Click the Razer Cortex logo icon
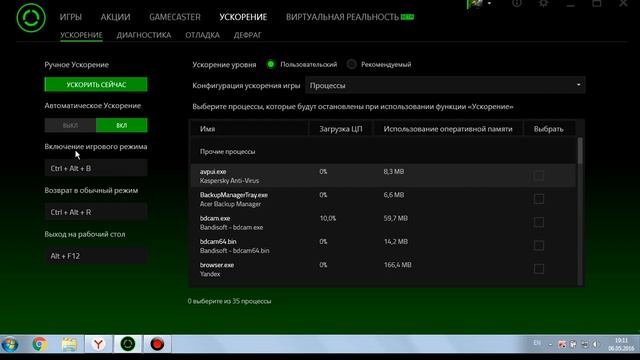 31,18
